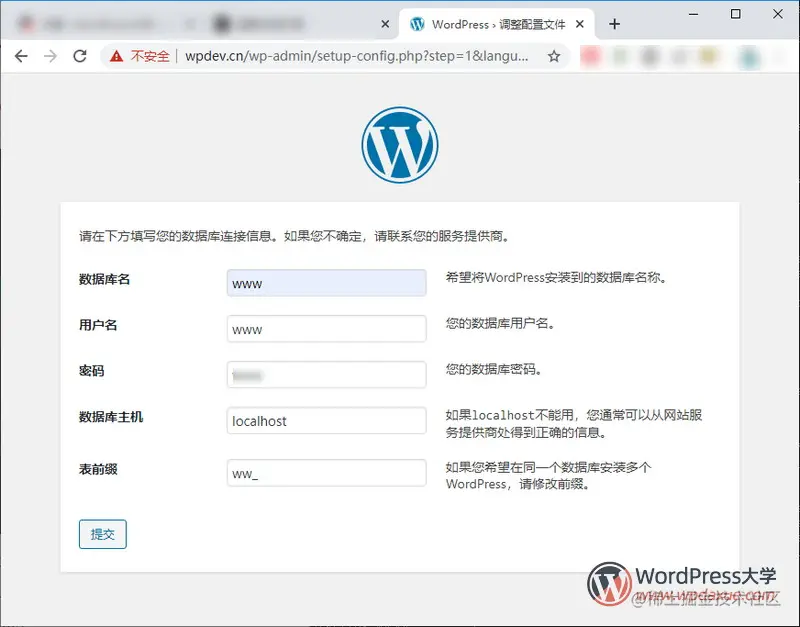Go back using the browser back arrow
The image size is (800, 627).
(21, 56)
